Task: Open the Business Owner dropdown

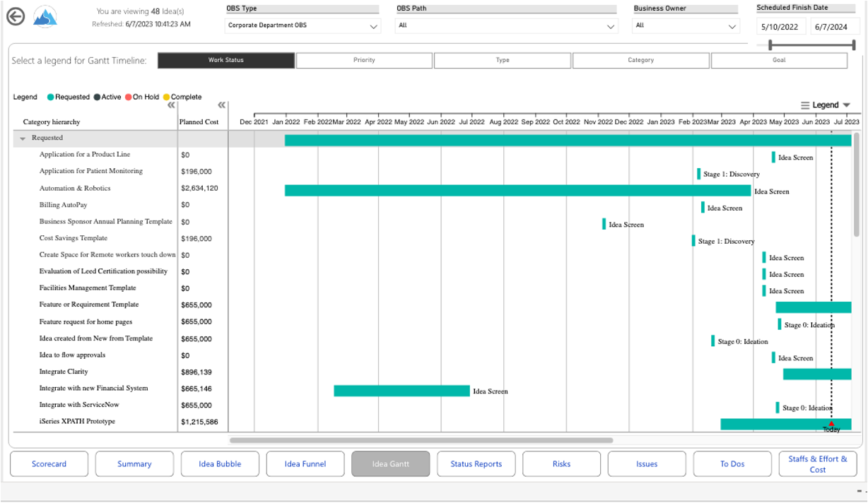Action: click(686, 26)
